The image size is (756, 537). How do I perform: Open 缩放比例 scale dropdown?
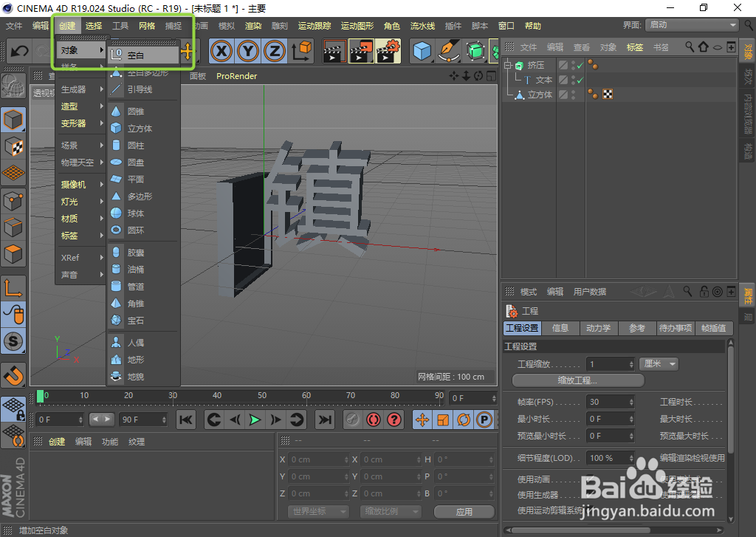click(391, 511)
